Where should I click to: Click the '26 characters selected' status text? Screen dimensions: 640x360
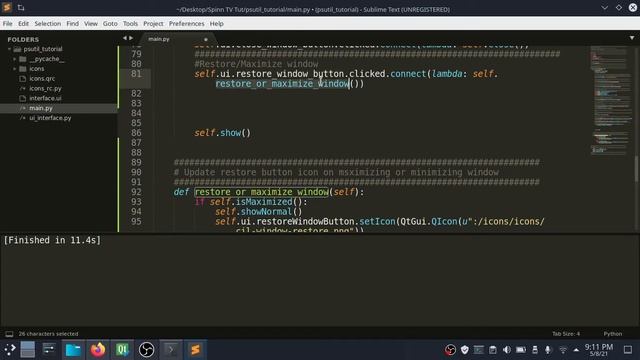coord(48,334)
